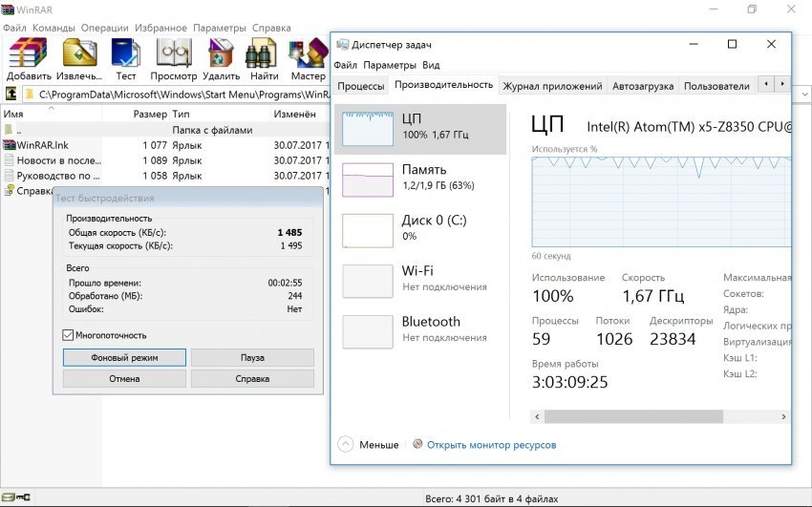812x507 pixels.
Task: Switch to the Автозагрузка tab
Action: coord(643,86)
